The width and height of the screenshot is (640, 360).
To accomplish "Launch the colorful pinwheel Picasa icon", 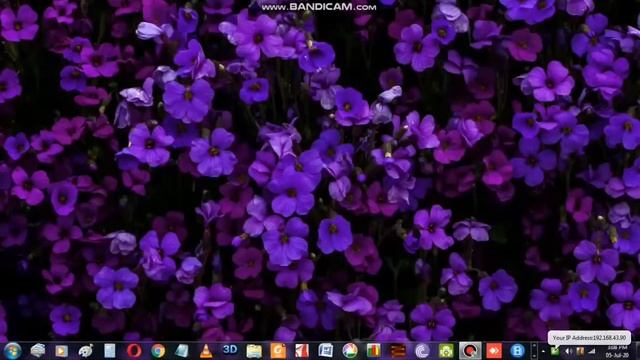I will point(350,351).
